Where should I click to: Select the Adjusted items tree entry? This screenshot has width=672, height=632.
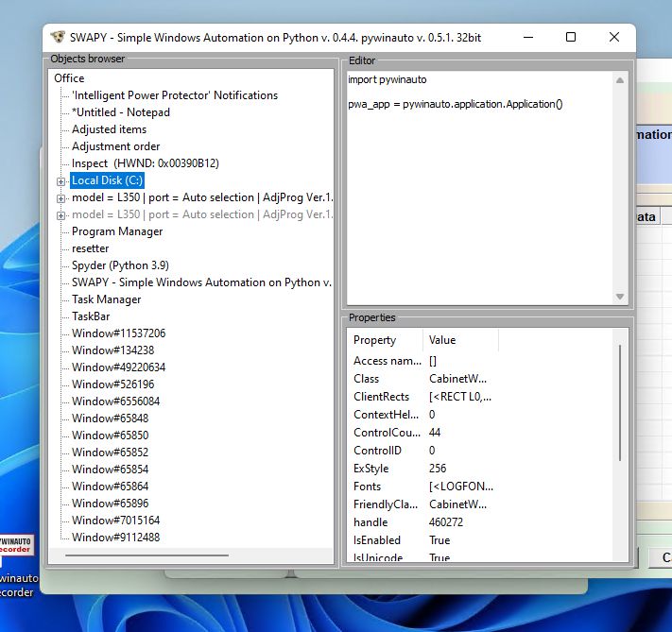[x=109, y=129]
